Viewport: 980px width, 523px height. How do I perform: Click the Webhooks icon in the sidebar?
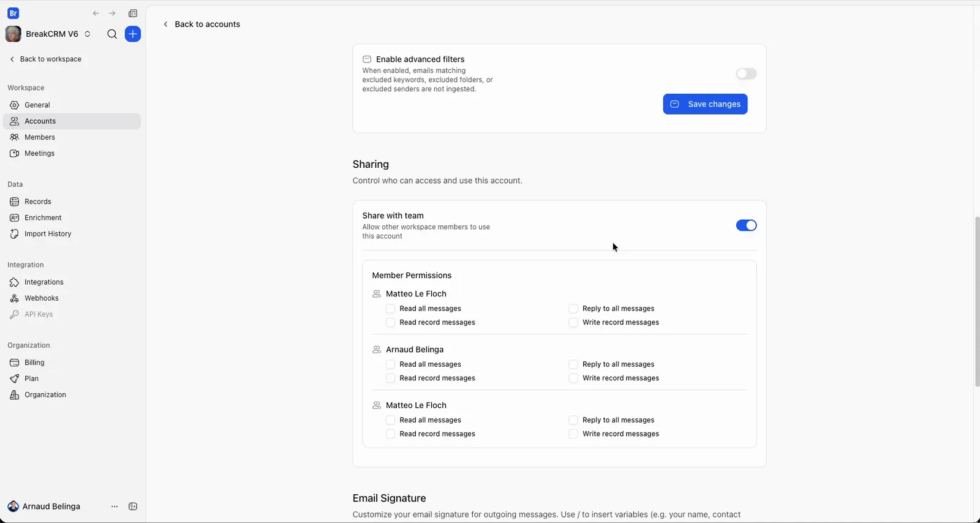pyautogui.click(x=14, y=298)
